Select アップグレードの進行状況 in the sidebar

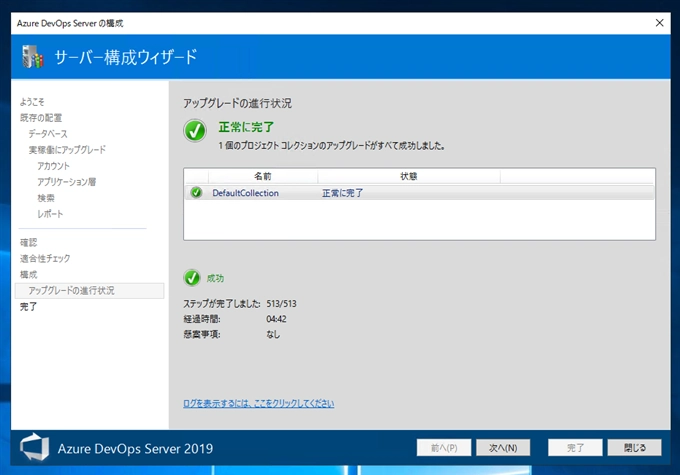pos(89,291)
